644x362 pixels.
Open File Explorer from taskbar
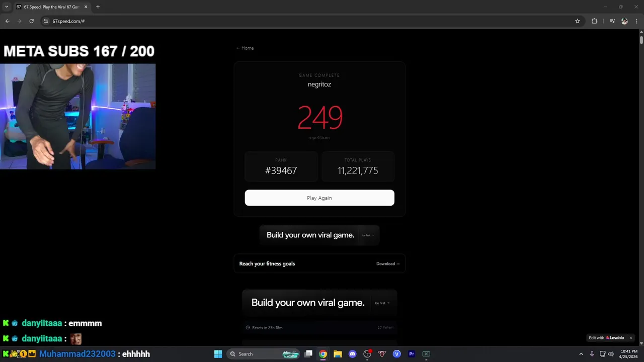tap(338, 354)
